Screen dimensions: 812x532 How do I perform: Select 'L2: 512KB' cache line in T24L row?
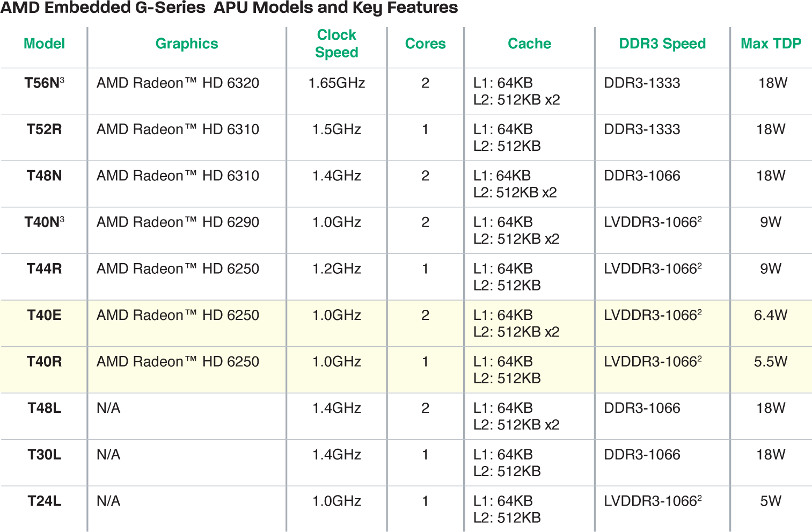click(507, 518)
